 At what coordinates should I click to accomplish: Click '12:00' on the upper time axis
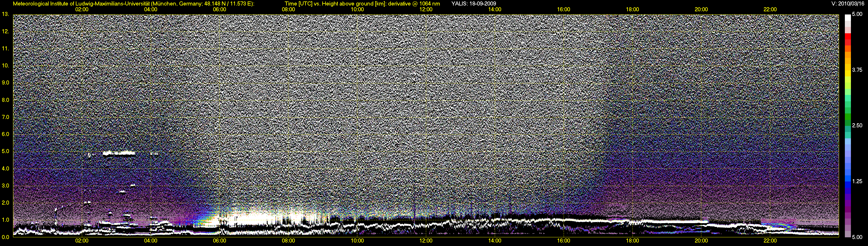(426, 10)
